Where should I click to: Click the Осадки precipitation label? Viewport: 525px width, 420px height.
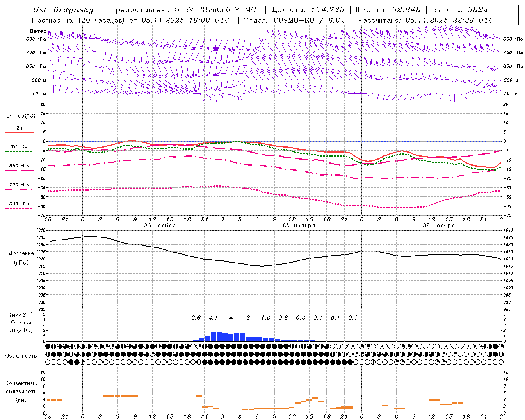pyautogui.click(x=21, y=322)
